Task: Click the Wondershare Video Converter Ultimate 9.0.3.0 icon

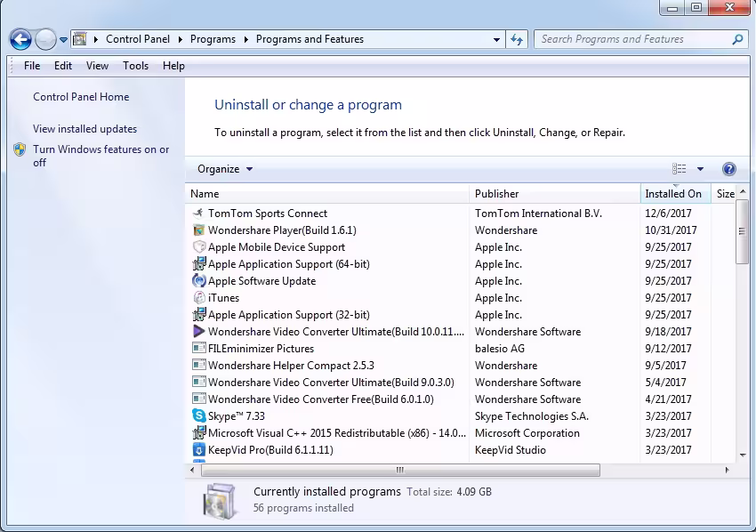Action: pyautogui.click(x=198, y=382)
